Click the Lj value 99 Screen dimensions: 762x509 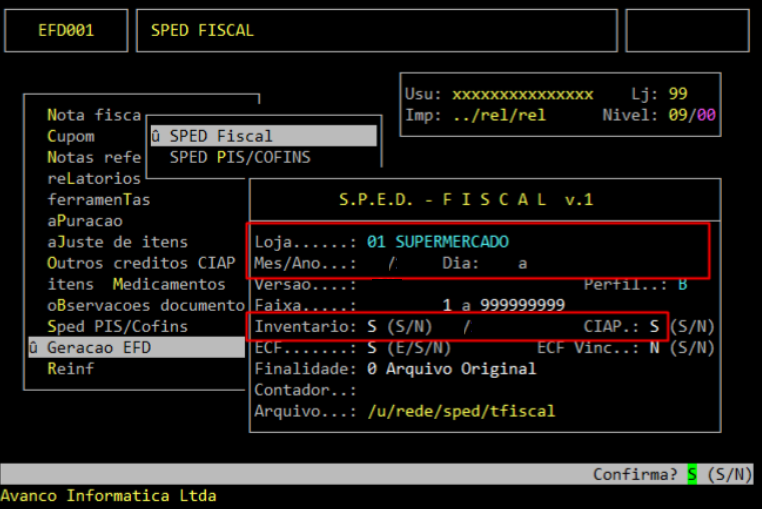click(678, 94)
